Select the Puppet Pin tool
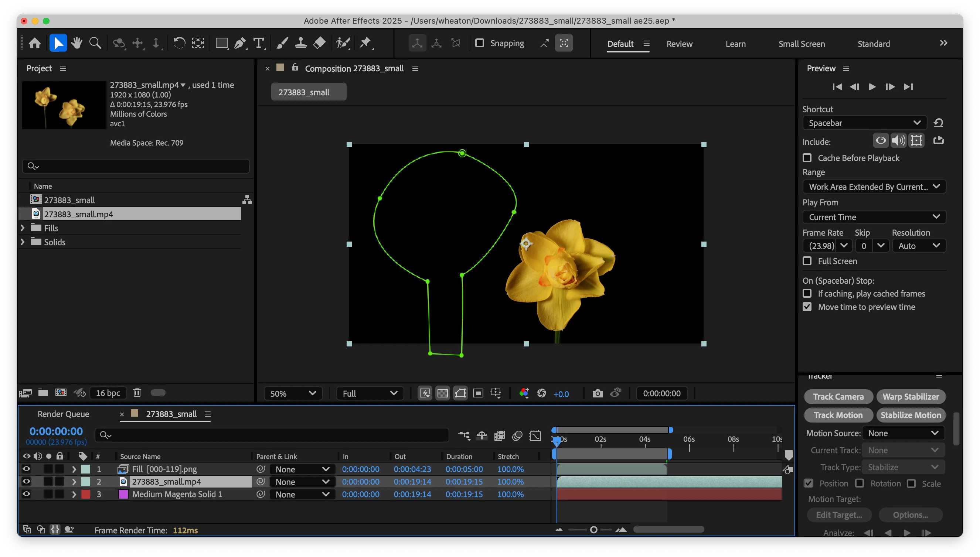 tap(366, 43)
